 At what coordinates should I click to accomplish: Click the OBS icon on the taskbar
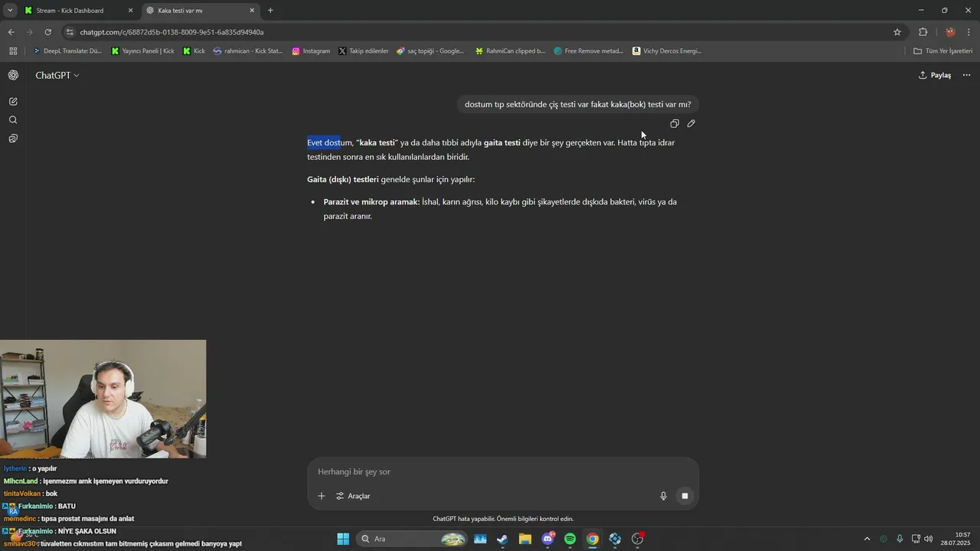pos(638,539)
